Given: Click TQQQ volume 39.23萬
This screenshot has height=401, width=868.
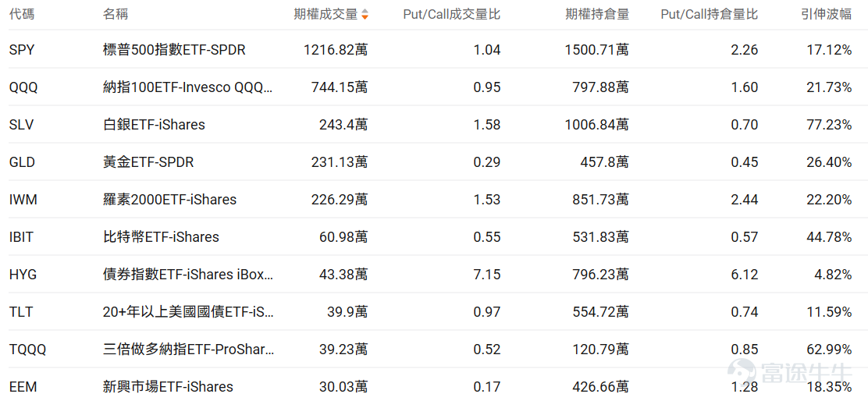Looking at the screenshot, I should (x=343, y=349).
